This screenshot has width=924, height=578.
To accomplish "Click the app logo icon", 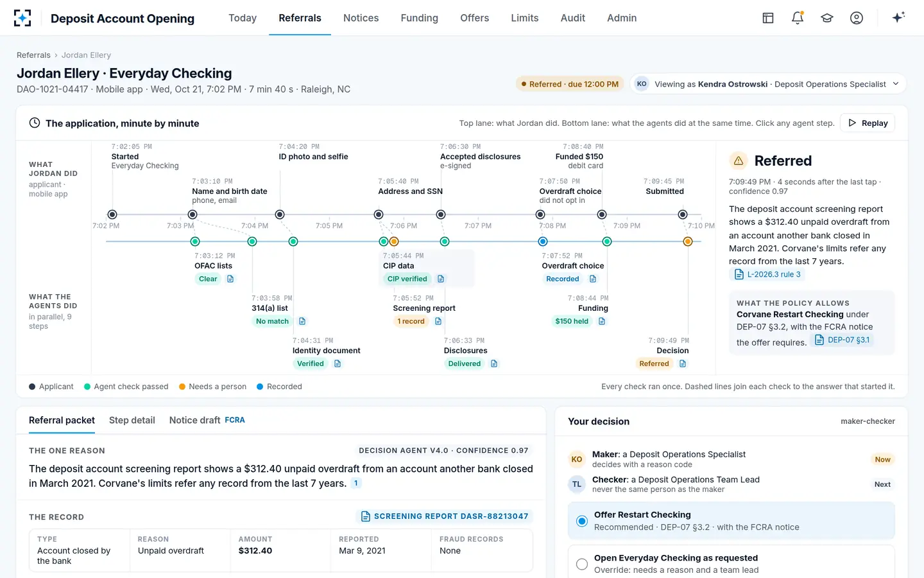I will 22,18.
